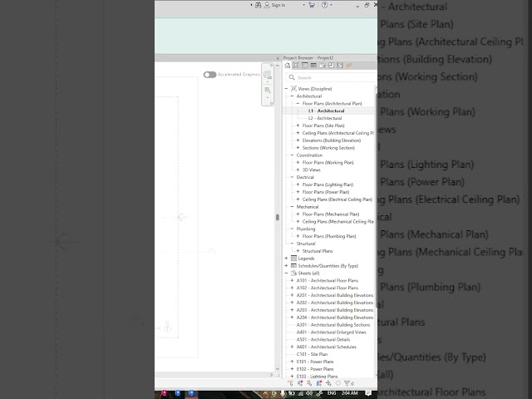Click Sign In link
The width and height of the screenshot is (532, 399).
click(x=278, y=5)
